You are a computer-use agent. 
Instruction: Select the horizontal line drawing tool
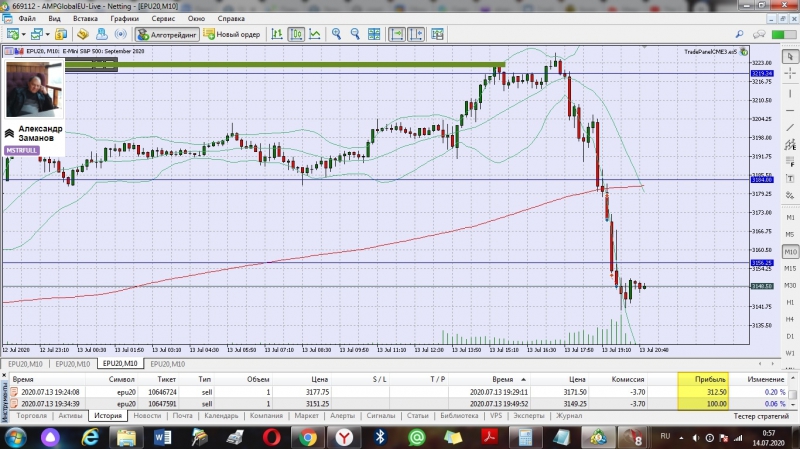click(x=790, y=110)
